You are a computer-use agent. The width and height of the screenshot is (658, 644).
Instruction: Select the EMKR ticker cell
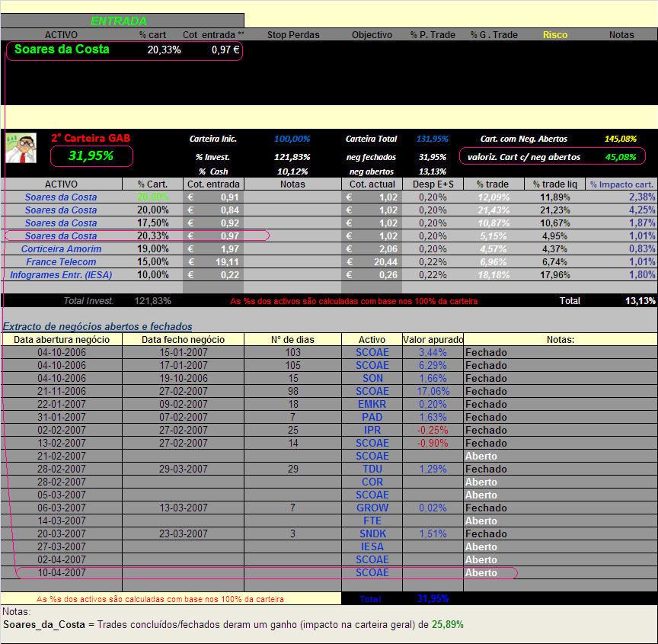point(372,404)
